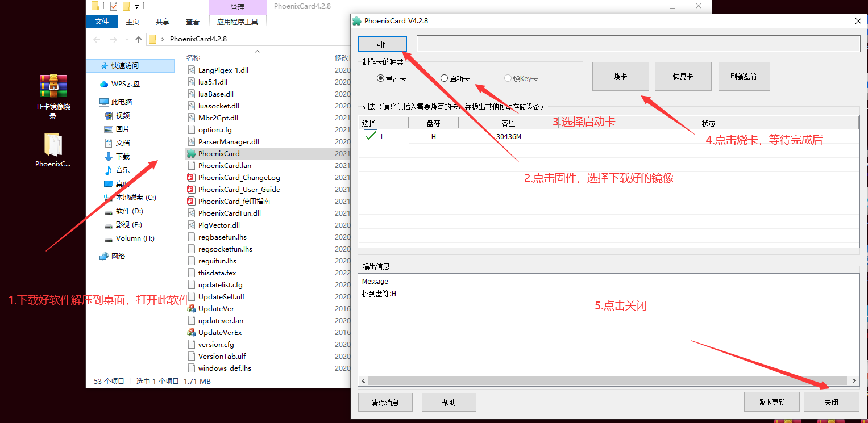The image size is (868, 423).
Task: Select the Mbr2Gpt.dll file
Action: [x=218, y=118]
